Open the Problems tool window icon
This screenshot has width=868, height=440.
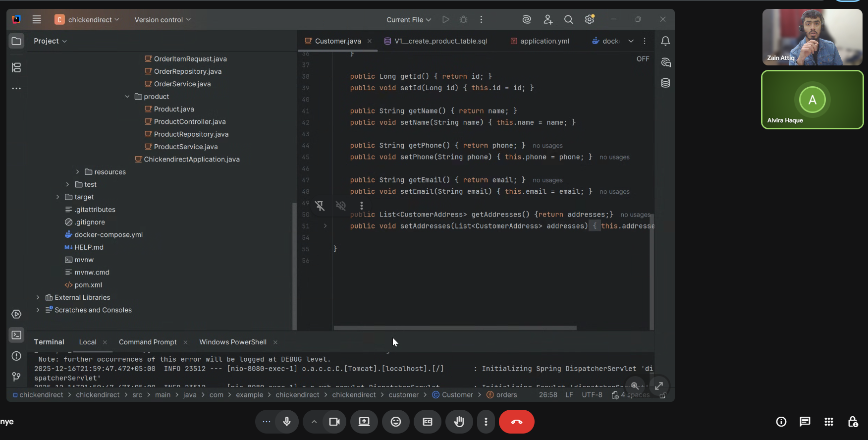16,356
